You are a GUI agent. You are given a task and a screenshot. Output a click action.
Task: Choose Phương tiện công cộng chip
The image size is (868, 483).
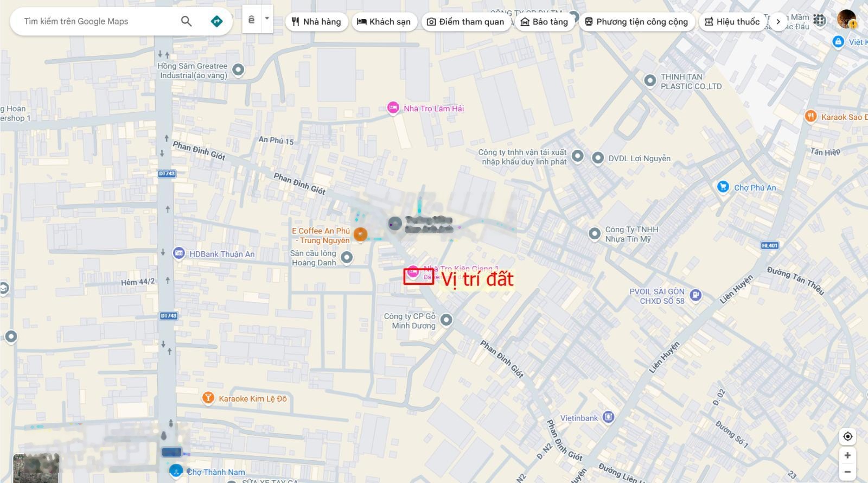pyautogui.click(x=636, y=22)
